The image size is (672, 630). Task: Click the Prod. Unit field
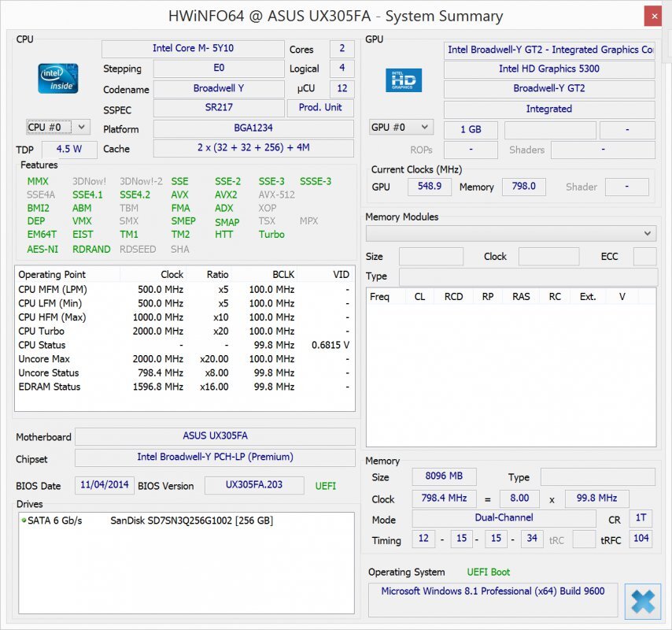click(x=320, y=108)
